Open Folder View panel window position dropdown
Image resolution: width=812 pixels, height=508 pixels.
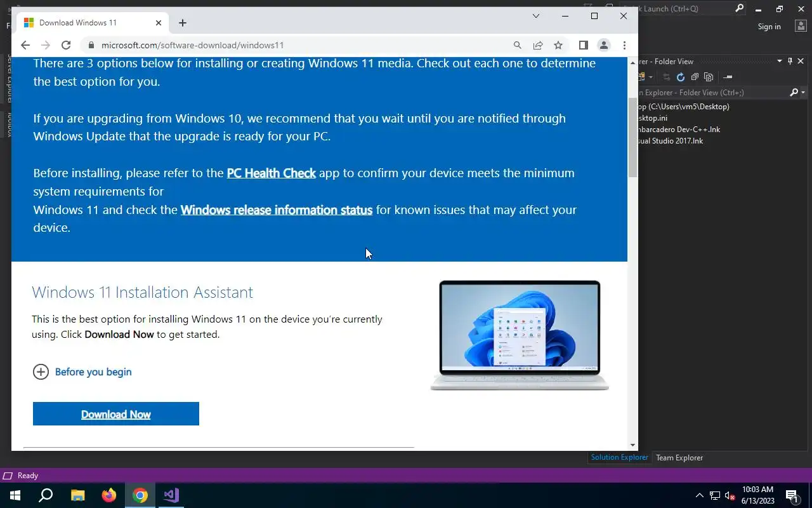click(780, 61)
